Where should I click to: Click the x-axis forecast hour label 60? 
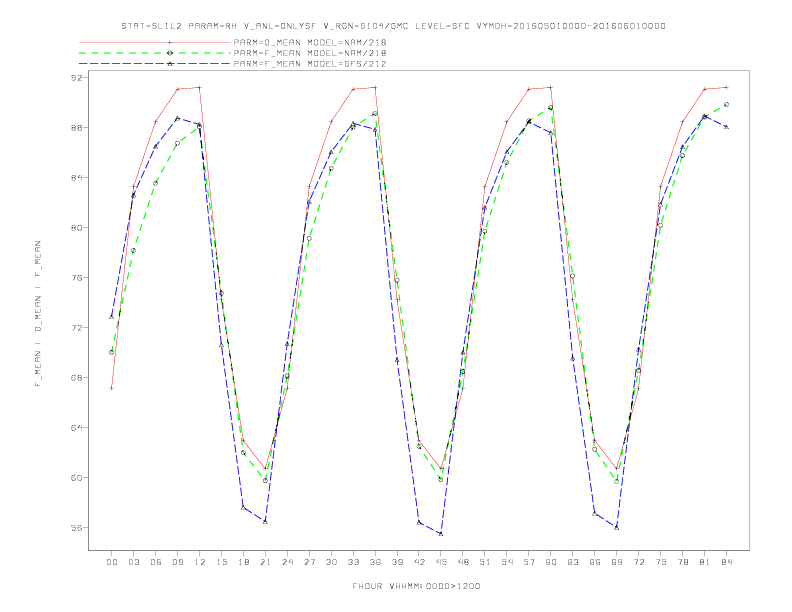tap(551, 562)
